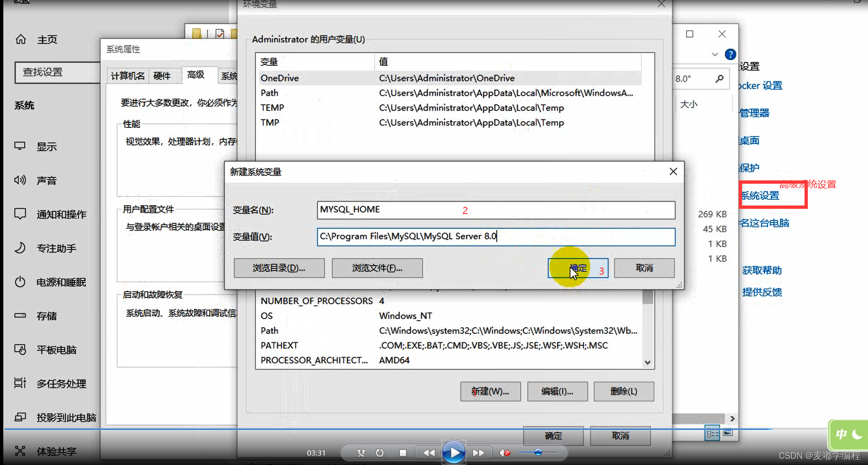Click the fast-forward icon in the playback bar
Viewport: 868px width, 465px height.
click(479, 452)
